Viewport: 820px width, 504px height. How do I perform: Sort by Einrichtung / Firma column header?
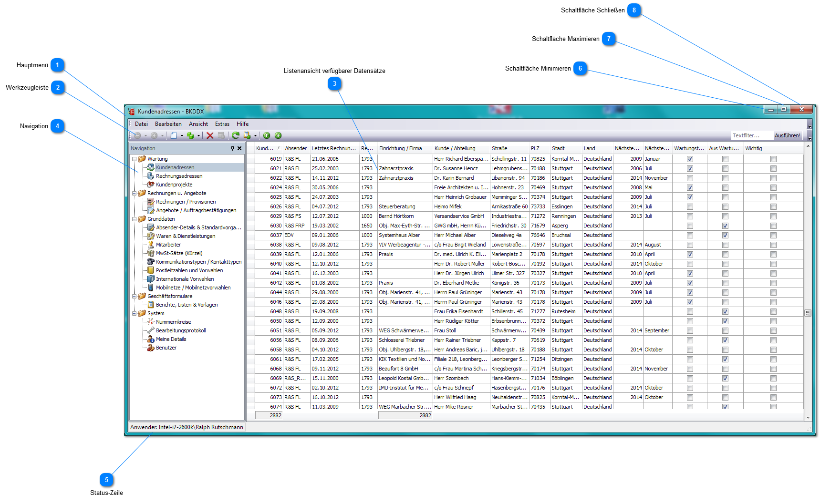[405, 148]
